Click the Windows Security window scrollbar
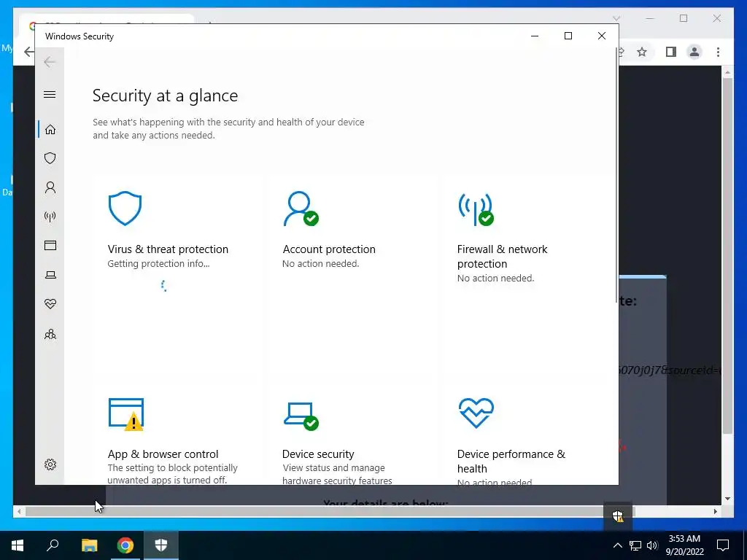This screenshot has width=747, height=560. click(617, 175)
